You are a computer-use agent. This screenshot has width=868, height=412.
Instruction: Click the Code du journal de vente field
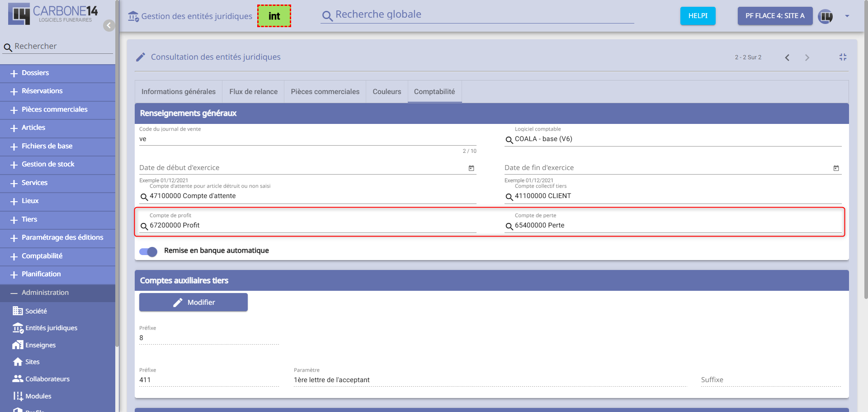(307, 139)
